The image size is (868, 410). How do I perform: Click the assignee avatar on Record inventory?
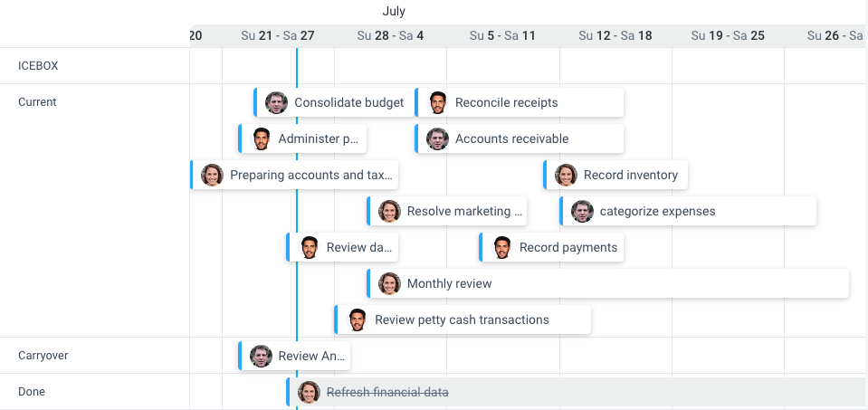click(x=566, y=175)
